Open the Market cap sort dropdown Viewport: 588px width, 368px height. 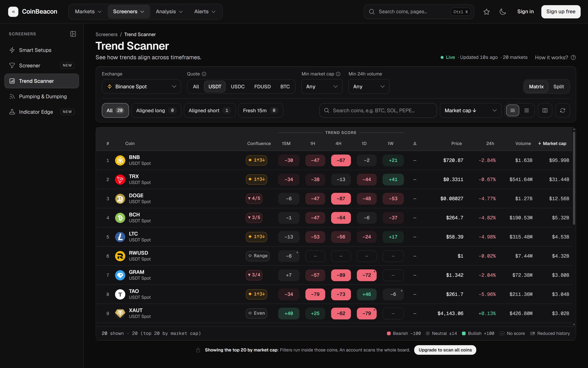click(471, 111)
